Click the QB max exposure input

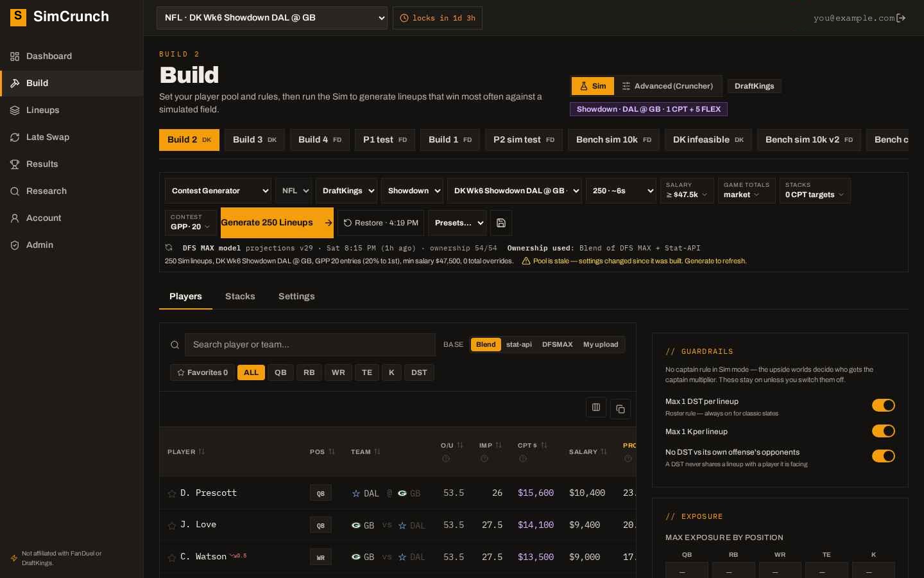coord(687,570)
